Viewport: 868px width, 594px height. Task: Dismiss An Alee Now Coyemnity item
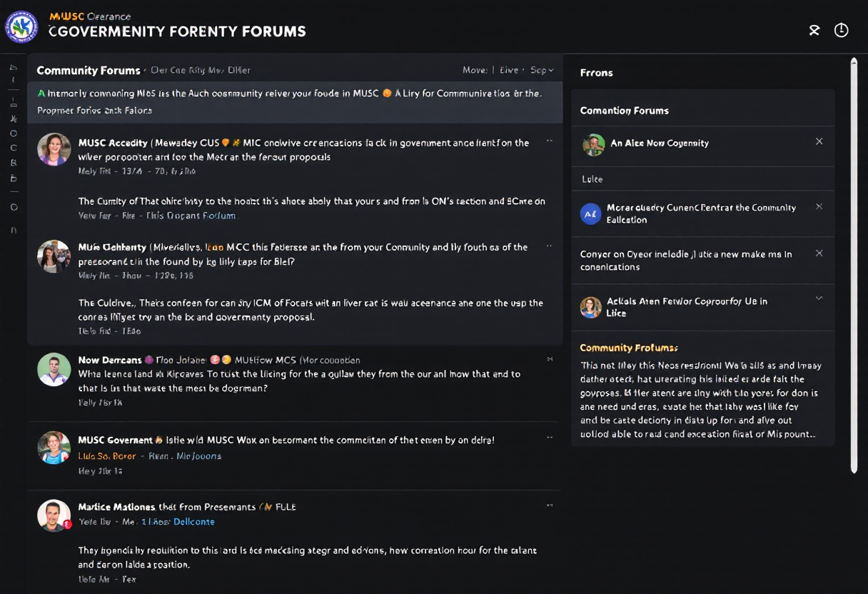pos(819,141)
